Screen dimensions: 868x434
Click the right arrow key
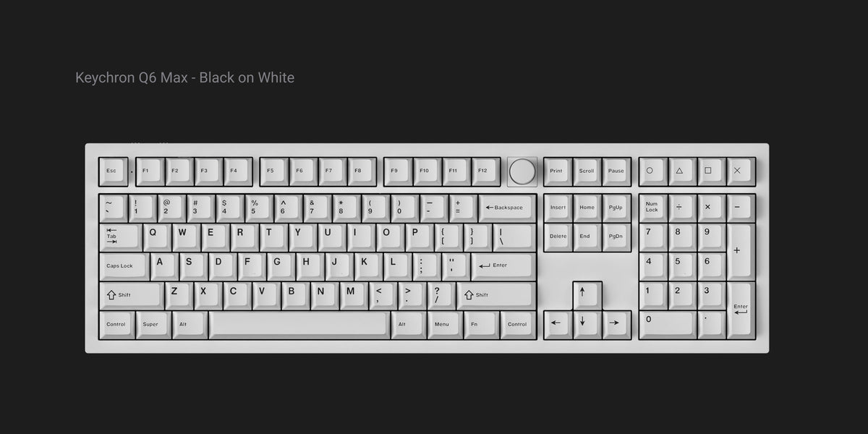click(x=616, y=325)
